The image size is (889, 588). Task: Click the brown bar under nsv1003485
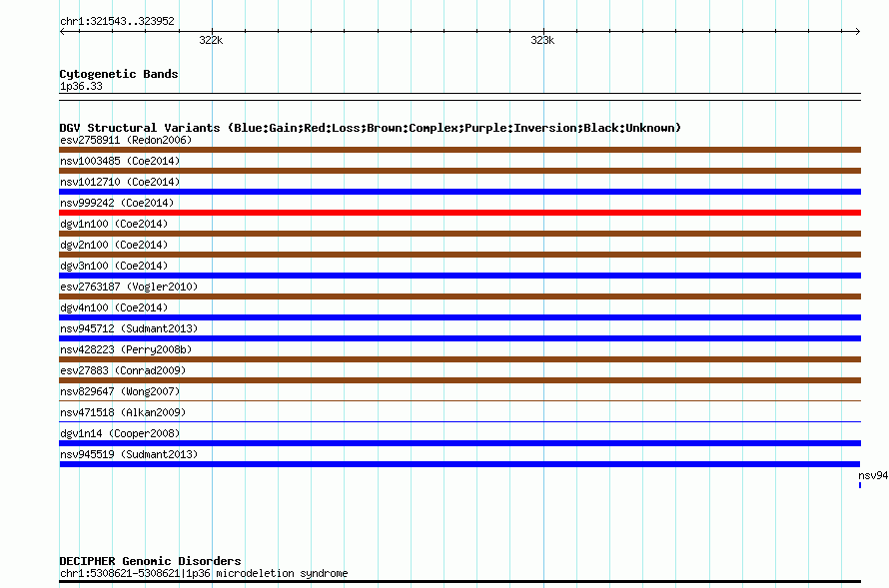click(459, 171)
